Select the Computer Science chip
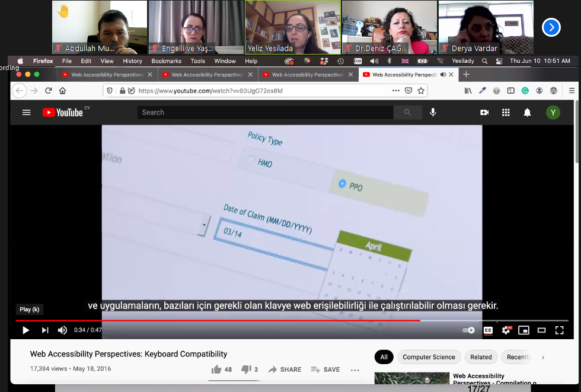The width and height of the screenshot is (581, 392). tap(429, 357)
